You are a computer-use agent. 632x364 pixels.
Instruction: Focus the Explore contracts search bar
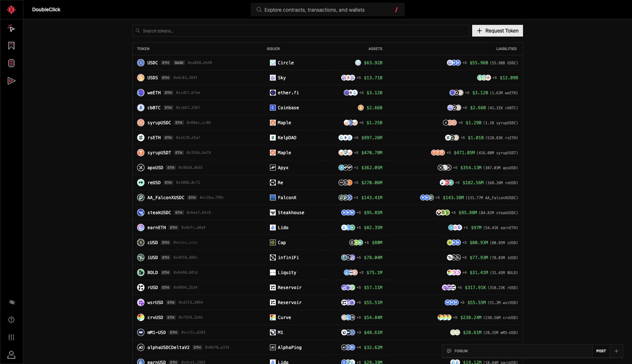tap(328, 10)
